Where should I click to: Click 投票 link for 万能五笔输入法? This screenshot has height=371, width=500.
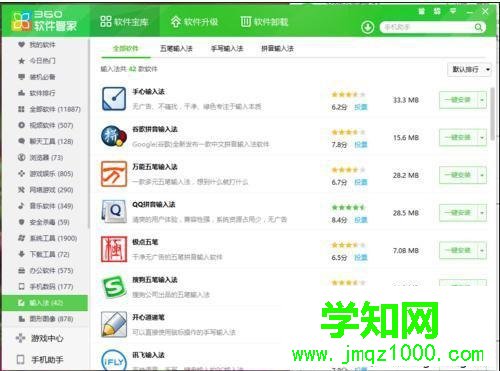(x=361, y=182)
